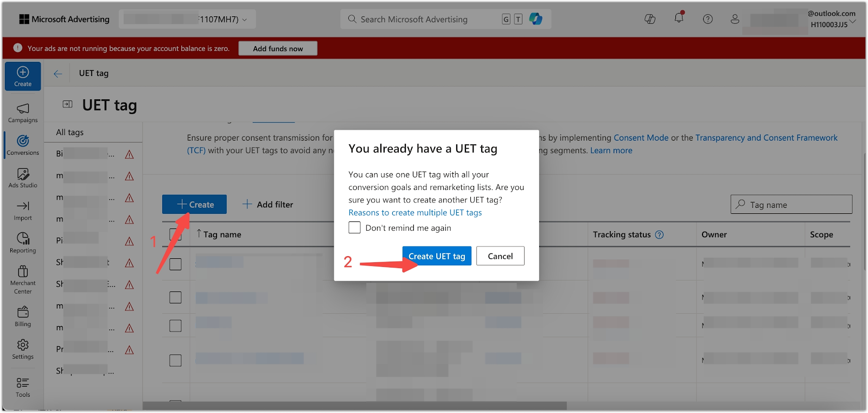Select the third table row checkbox
This screenshot has height=413, width=868.
175,326
